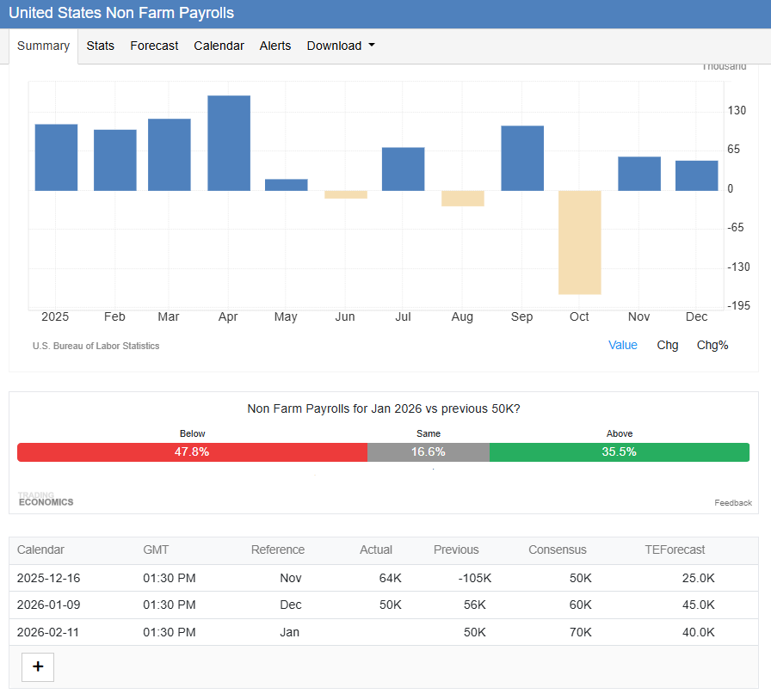Switch chart view to Chg
771x700 pixels.
[x=667, y=345]
